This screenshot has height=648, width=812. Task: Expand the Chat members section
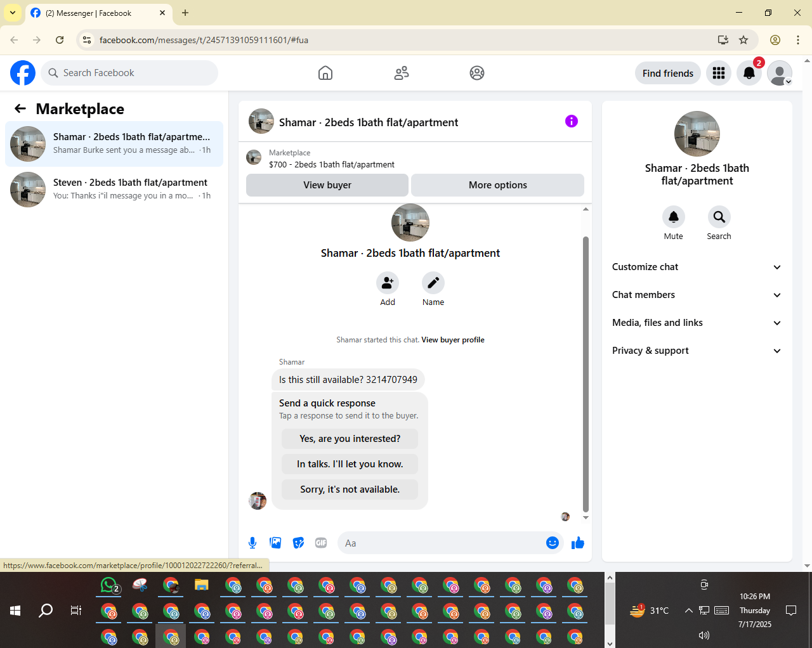pos(697,295)
